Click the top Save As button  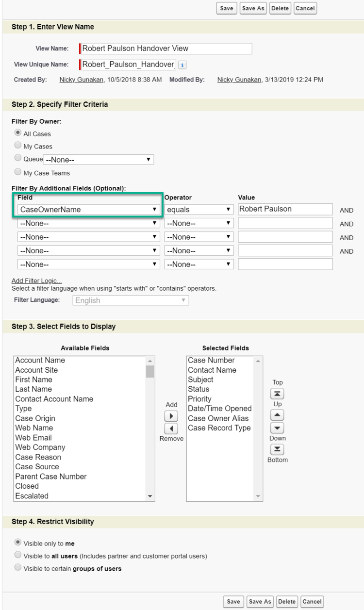252,8
